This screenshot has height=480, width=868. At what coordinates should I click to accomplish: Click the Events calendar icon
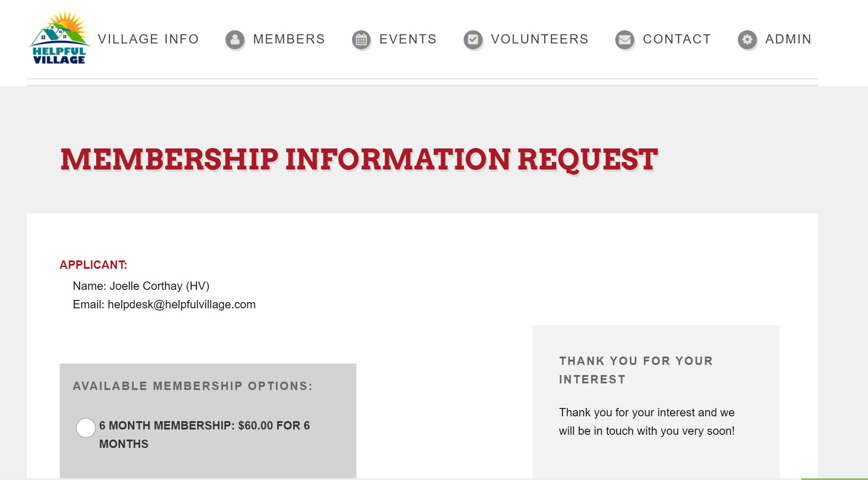point(361,40)
